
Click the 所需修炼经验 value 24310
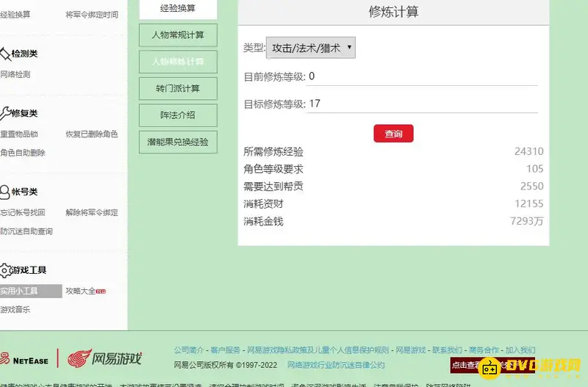pyautogui.click(x=528, y=151)
